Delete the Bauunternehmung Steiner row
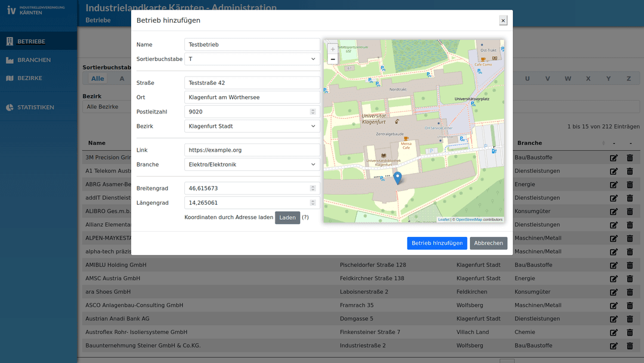The image size is (644, 363). tap(630, 346)
